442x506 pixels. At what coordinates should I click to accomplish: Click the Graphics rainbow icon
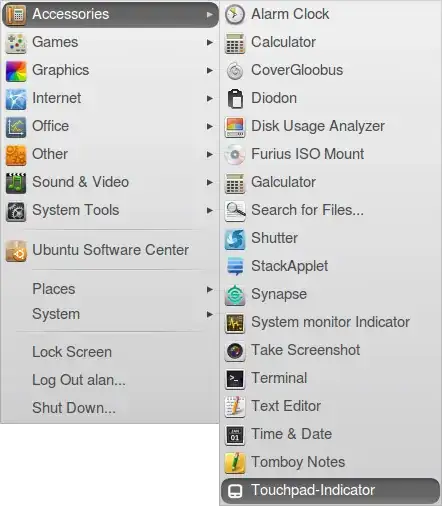pyautogui.click(x=16, y=71)
